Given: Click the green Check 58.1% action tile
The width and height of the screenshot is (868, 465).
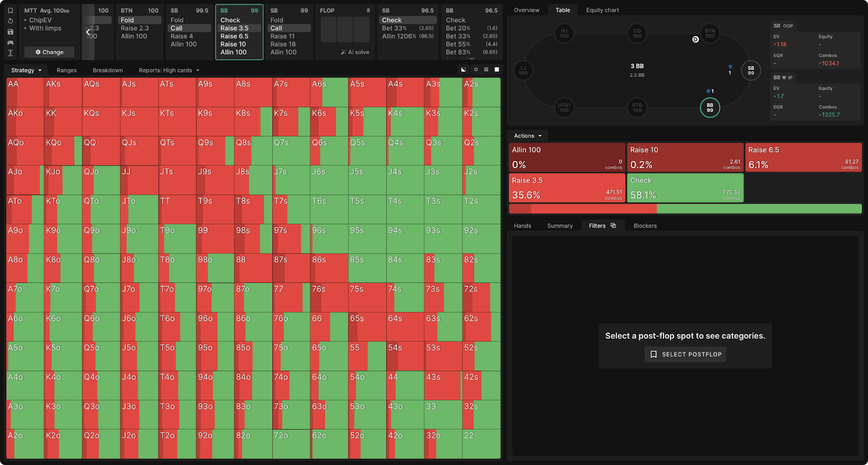Looking at the screenshot, I should click(685, 188).
